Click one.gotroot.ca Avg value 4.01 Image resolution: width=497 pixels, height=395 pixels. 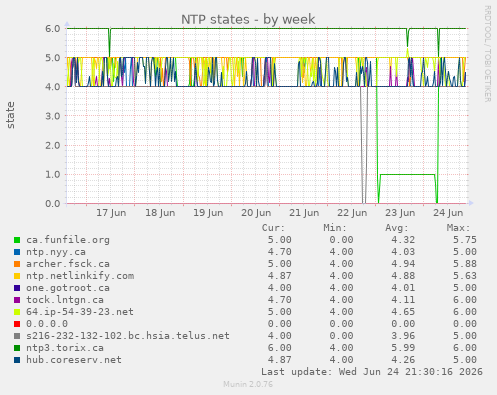403,288
